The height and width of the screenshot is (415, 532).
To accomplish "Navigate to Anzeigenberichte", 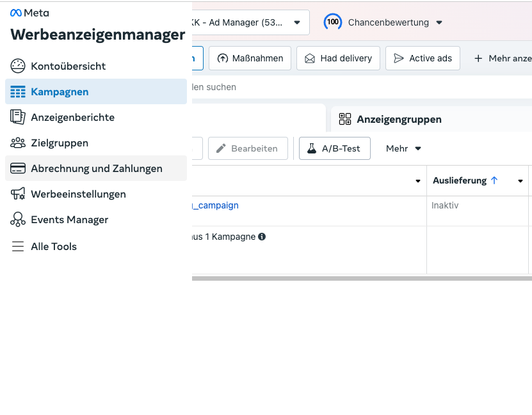I will point(96,117).
